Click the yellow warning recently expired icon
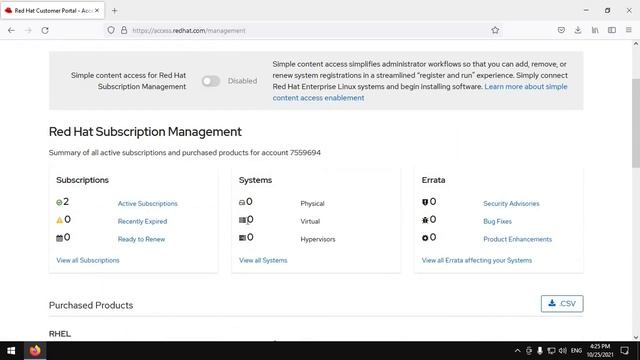This screenshot has height=360, width=640. 60,220
